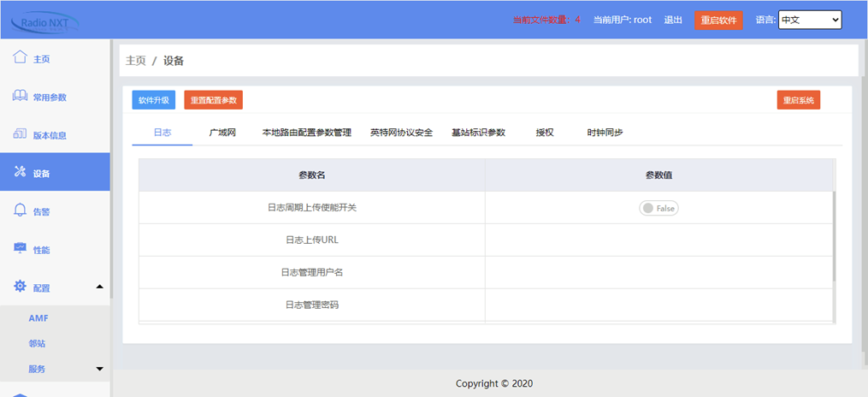The image size is (868, 397).
Task: Toggle the log periodic upload switch
Action: [658, 208]
